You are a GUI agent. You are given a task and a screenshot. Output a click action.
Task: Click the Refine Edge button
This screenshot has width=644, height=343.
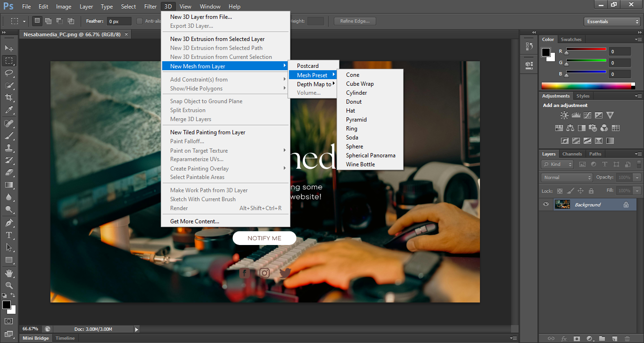(355, 21)
